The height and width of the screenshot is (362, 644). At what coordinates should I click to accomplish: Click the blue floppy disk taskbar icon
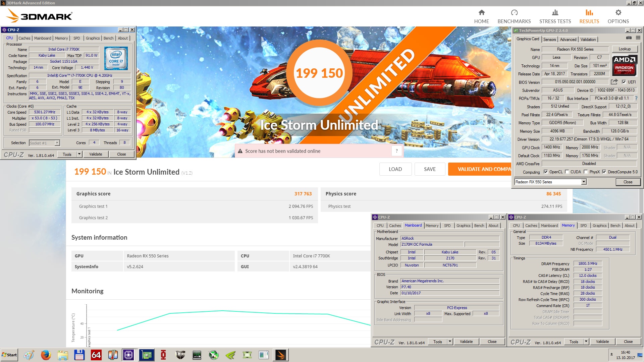[x=79, y=355]
